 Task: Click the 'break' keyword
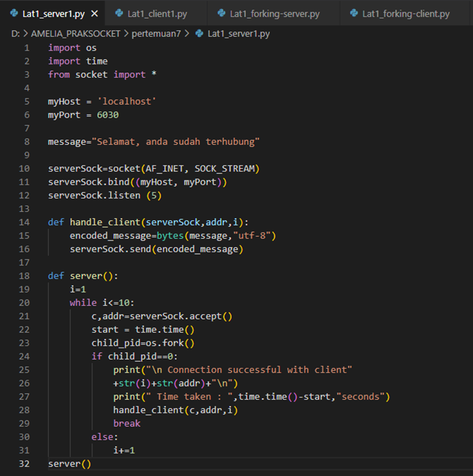[x=127, y=423]
